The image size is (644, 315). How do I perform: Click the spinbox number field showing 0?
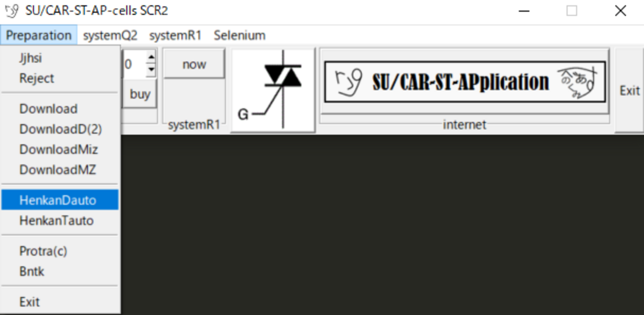click(x=134, y=64)
